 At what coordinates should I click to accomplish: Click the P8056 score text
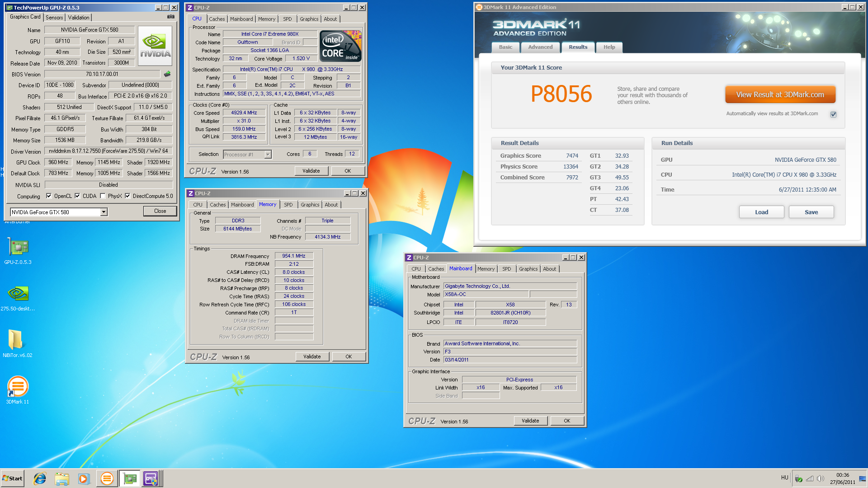coord(561,94)
